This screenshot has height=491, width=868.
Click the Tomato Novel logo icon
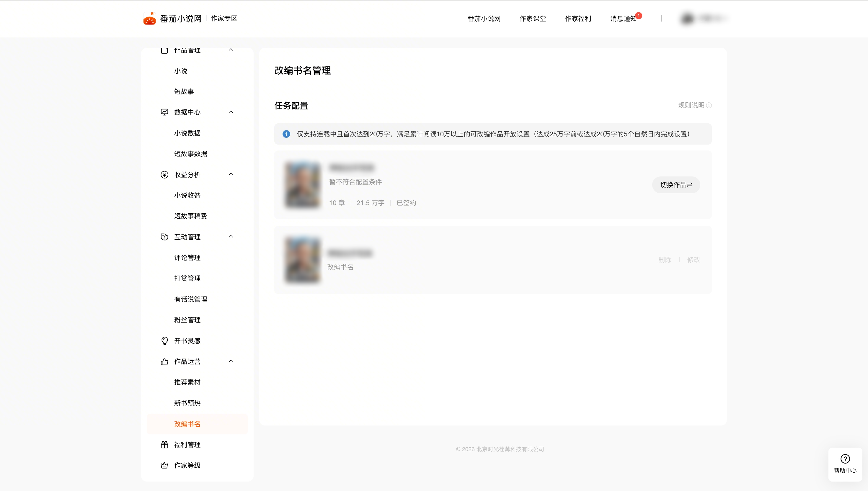tap(149, 19)
